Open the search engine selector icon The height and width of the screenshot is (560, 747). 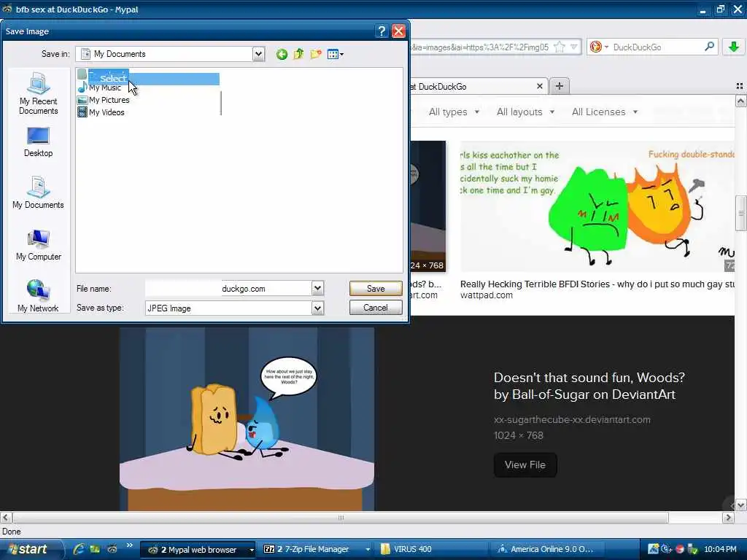[x=599, y=47]
